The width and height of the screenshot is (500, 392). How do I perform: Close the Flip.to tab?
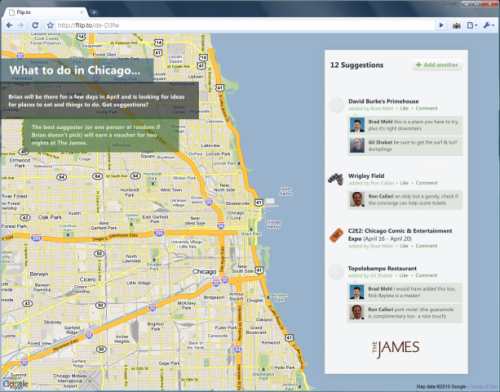(x=82, y=12)
